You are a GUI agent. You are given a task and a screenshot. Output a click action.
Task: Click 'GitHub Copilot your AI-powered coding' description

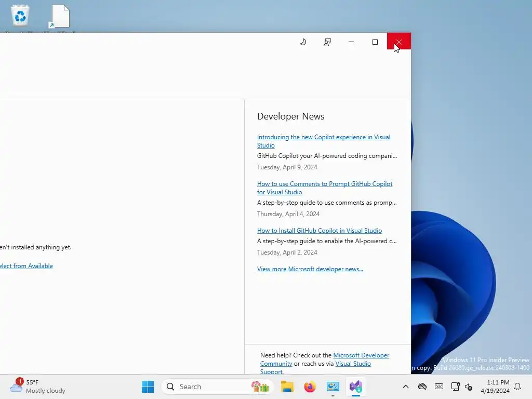pyautogui.click(x=327, y=156)
